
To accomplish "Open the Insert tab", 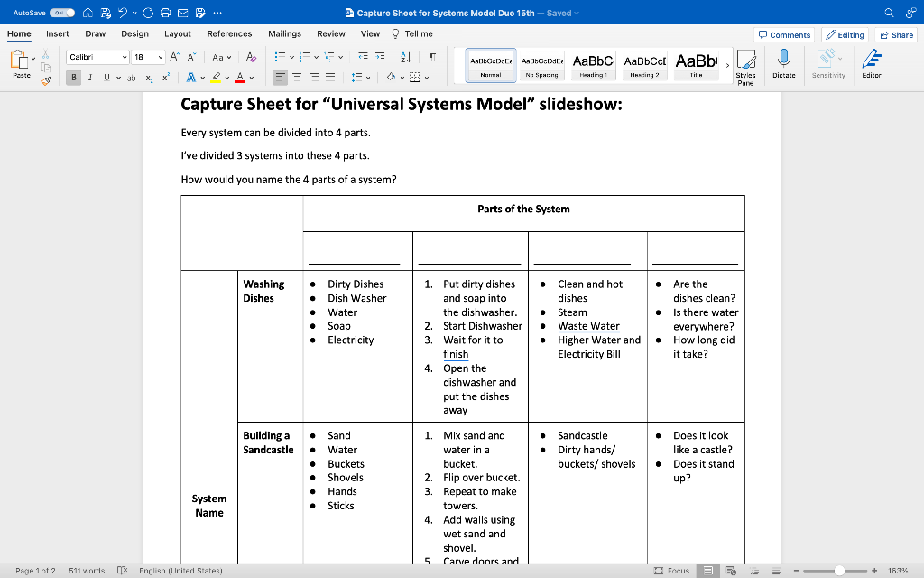I will (57, 33).
